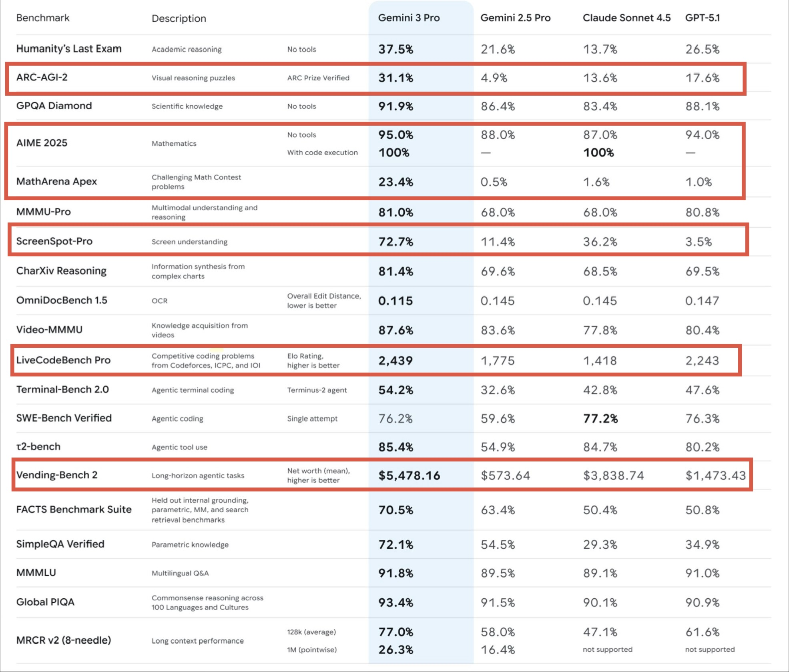Select the Vending-Bench 2 benchmark name

point(57,475)
